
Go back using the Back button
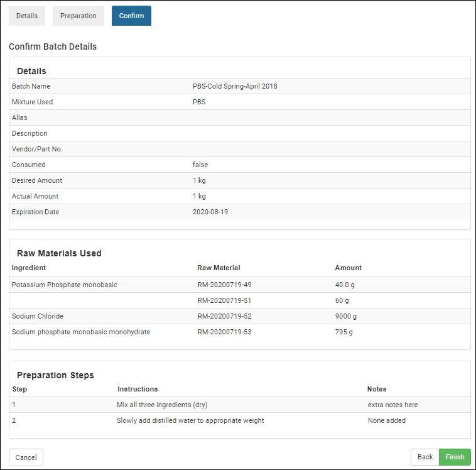point(425,457)
